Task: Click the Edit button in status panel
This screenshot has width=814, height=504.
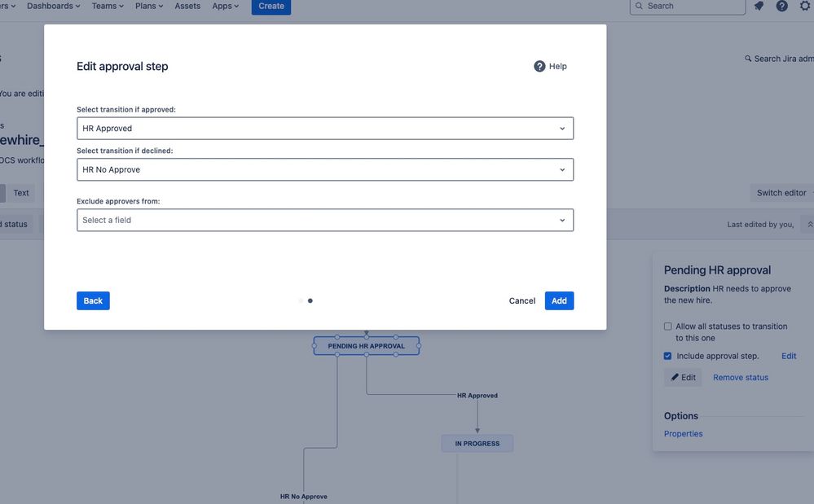Action: point(683,378)
